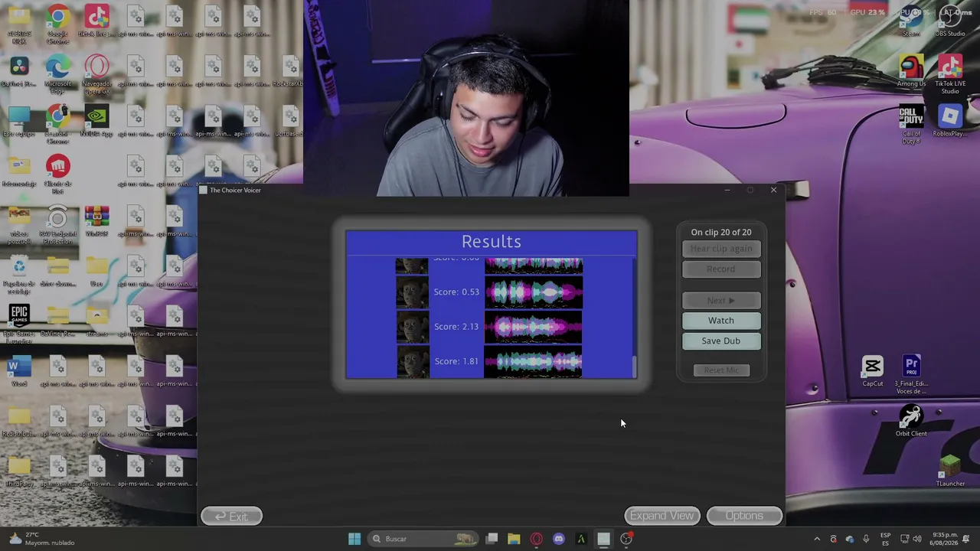Open Orbit Client desktop shortcut
This screenshot has height=551, width=980.
pyautogui.click(x=911, y=421)
